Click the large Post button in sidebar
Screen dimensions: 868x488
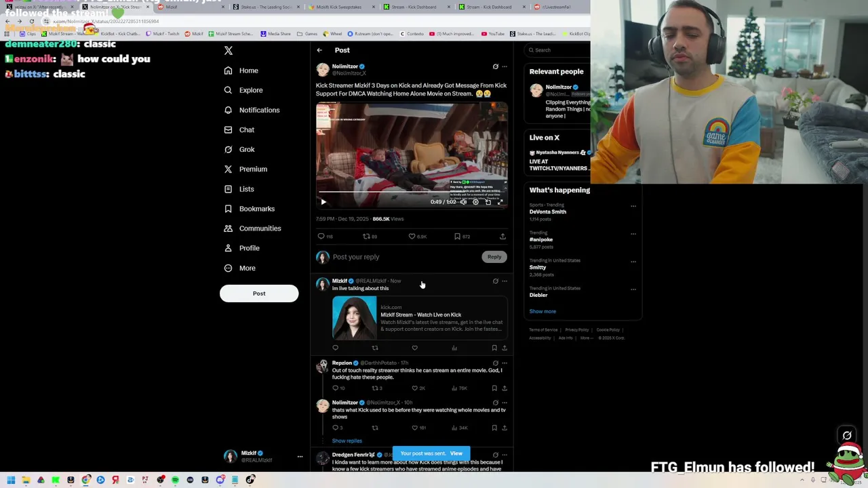(259, 293)
